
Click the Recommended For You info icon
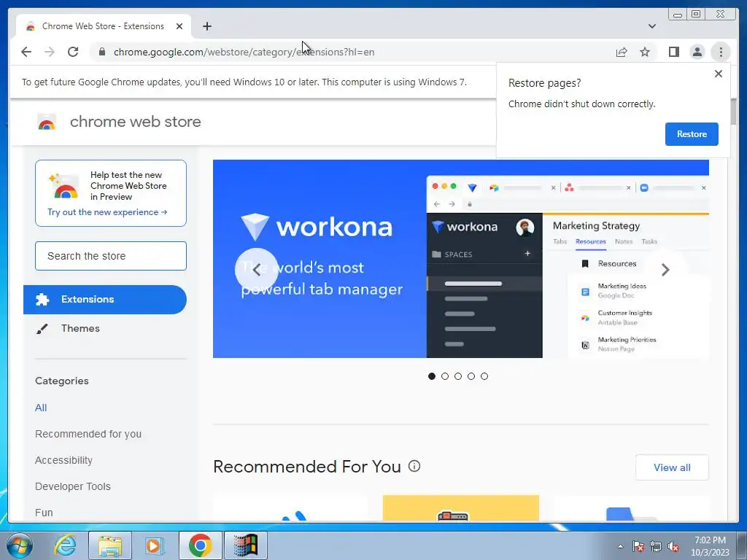point(414,466)
